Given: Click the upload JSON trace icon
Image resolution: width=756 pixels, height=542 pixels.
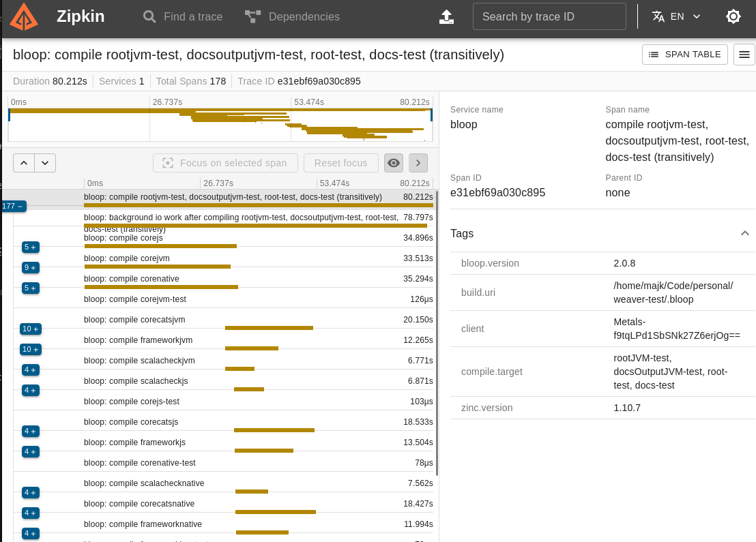Looking at the screenshot, I should (x=446, y=17).
